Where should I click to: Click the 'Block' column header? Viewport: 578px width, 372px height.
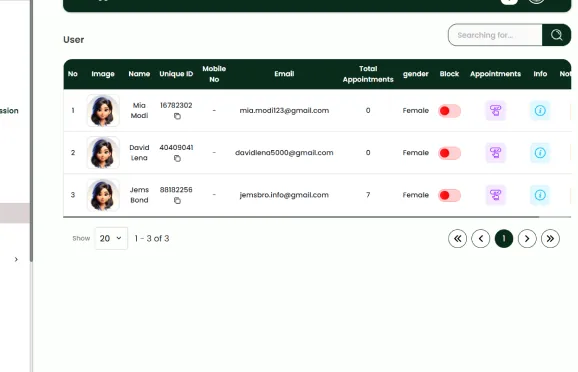[x=449, y=74]
